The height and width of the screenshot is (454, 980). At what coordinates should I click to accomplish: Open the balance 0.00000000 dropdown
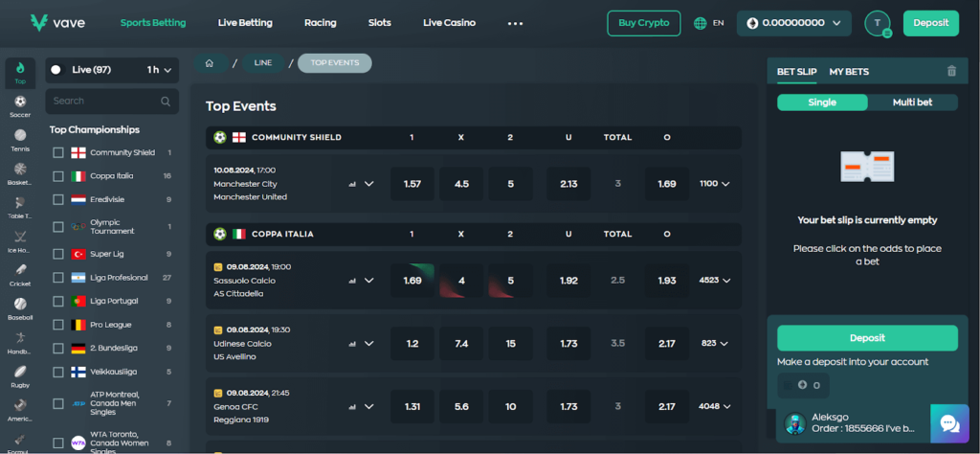[793, 23]
